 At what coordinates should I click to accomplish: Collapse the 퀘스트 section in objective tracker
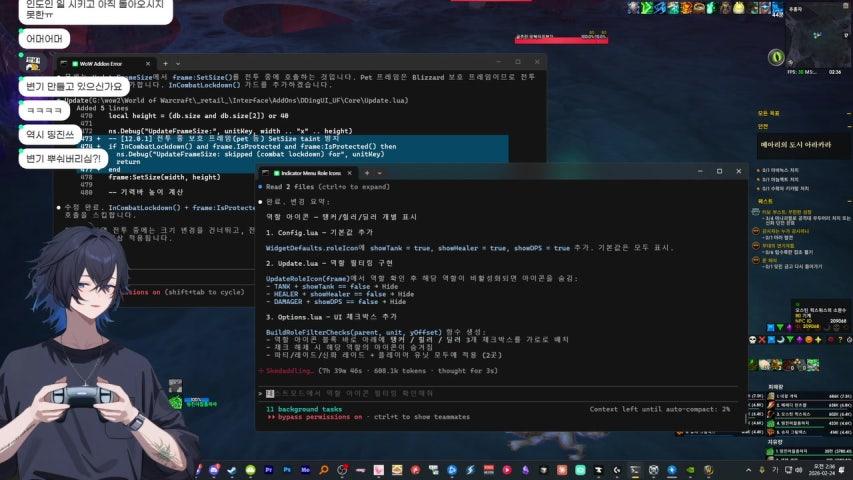[x=850, y=201]
